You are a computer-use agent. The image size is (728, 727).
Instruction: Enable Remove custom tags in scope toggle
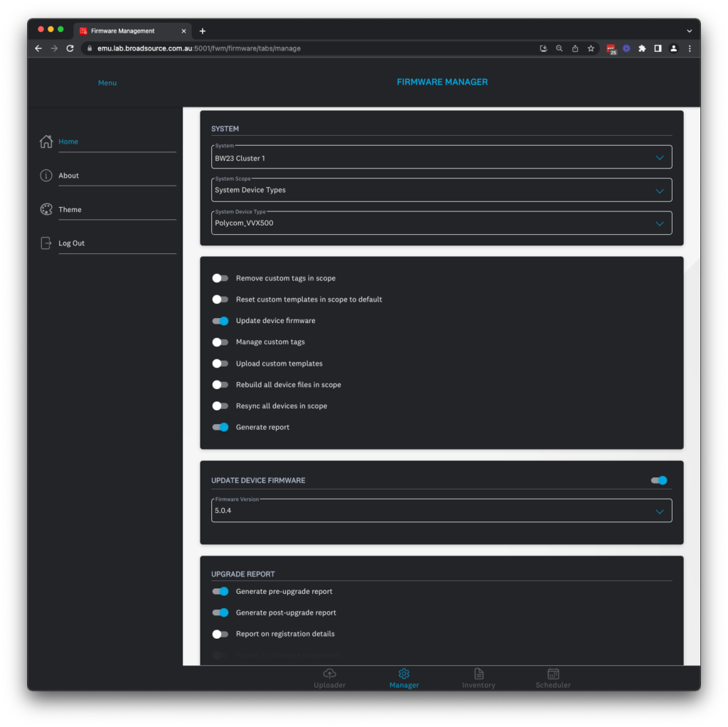click(x=220, y=278)
